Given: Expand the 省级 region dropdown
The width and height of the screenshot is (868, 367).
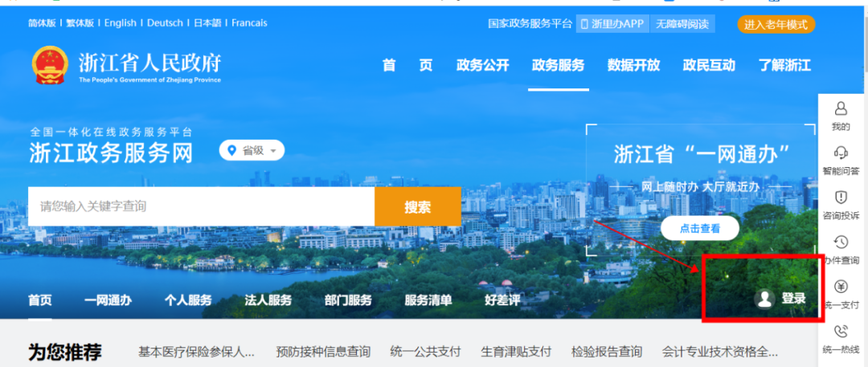Looking at the screenshot, I should [x=252, y=150].
